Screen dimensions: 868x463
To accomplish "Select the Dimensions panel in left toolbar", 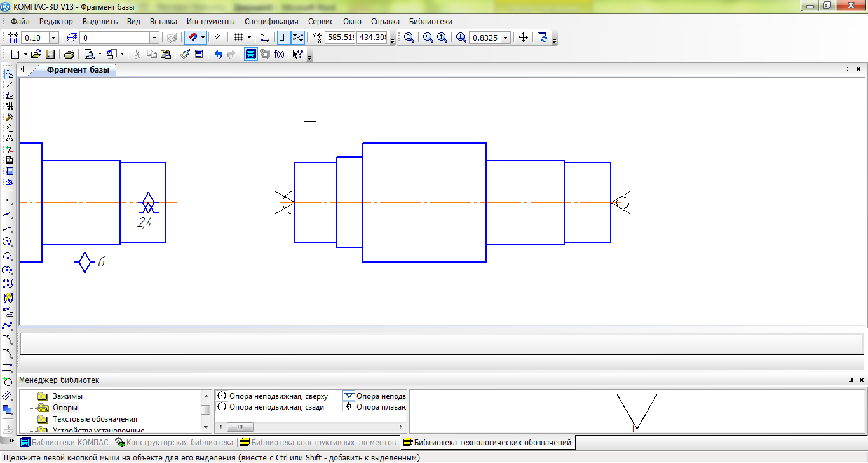I will point(9,85).
